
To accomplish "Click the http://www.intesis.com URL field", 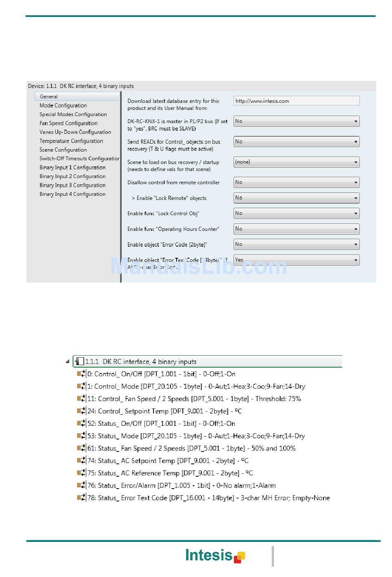I will pos(296,101).
